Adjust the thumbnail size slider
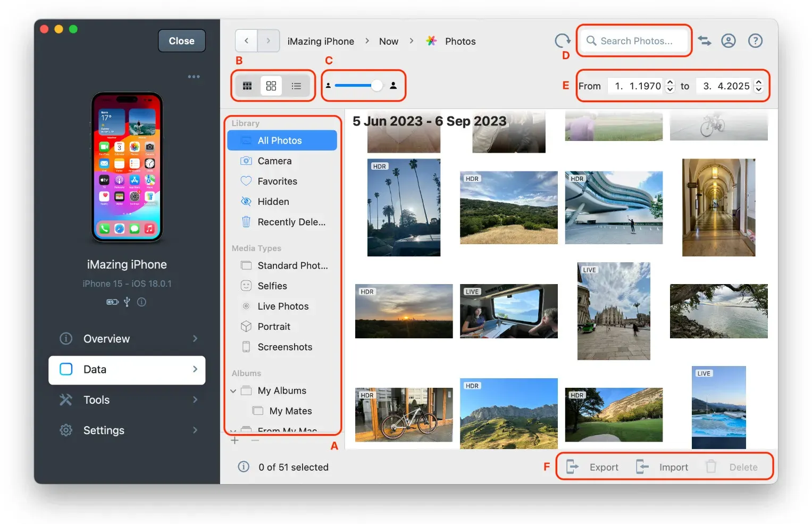 tap(376, 85)
